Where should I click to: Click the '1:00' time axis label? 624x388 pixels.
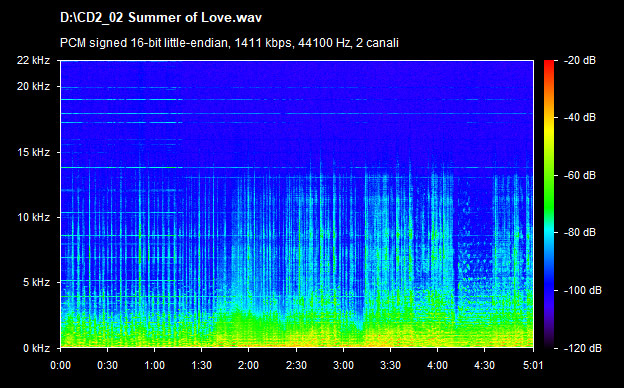(154, 365)
